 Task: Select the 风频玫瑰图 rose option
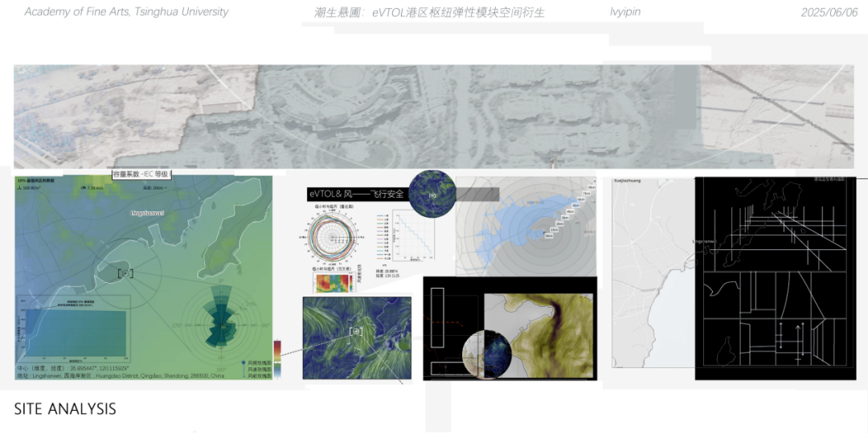tap(259, 362)
